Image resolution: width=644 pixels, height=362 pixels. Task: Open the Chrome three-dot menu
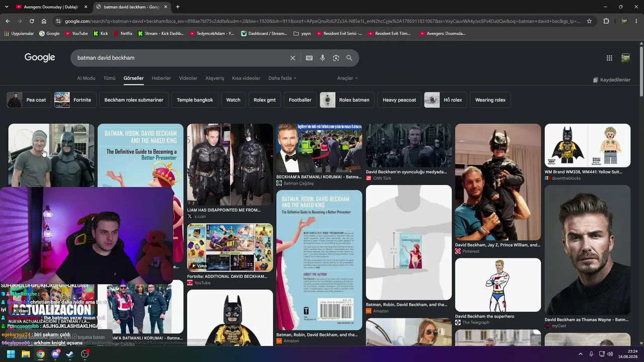click(x=636, y=21)
